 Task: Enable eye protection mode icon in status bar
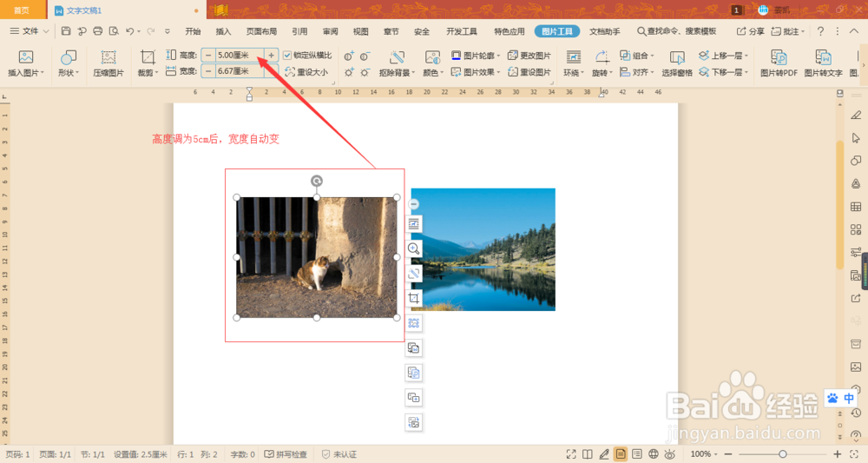(x=670, y=454)
